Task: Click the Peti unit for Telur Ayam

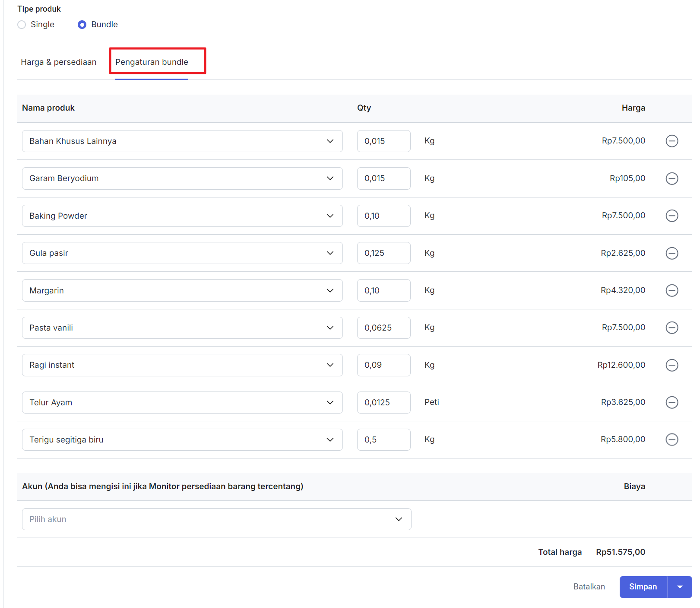Action: (x=431, y=402)
